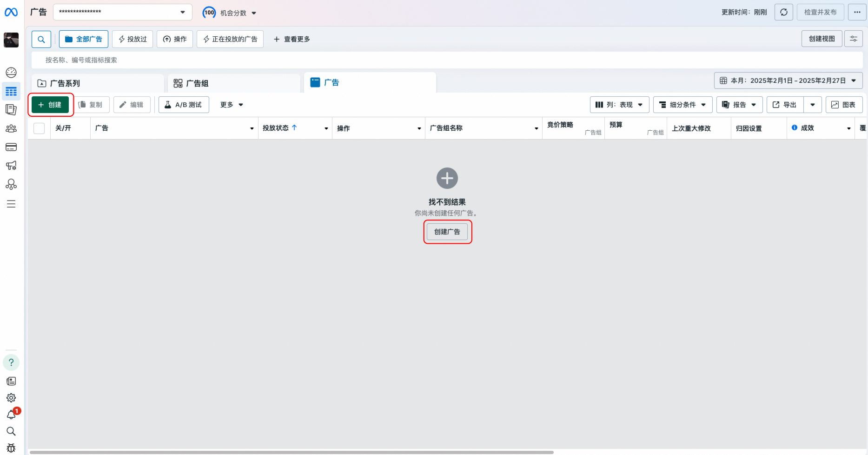This screenshot has height=455, width=868.
Task: Expand the 更多 dropdown next to A/B 测试
Action: (232, 105)
